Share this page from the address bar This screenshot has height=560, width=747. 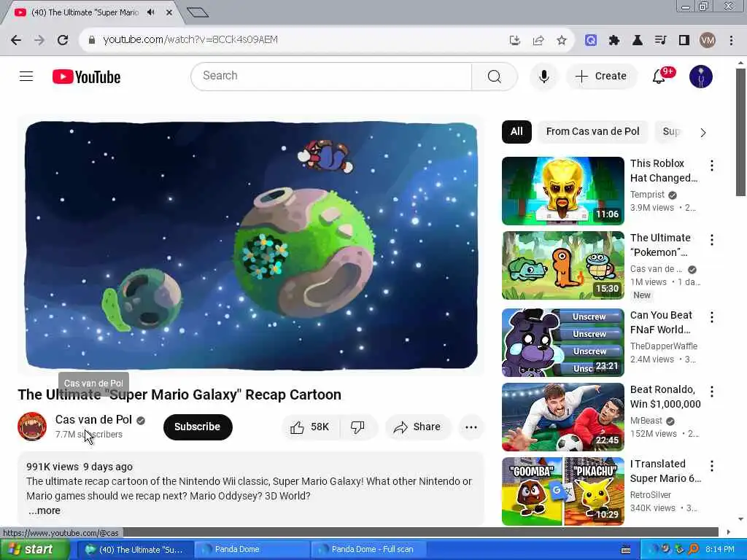tap(538, 40)
